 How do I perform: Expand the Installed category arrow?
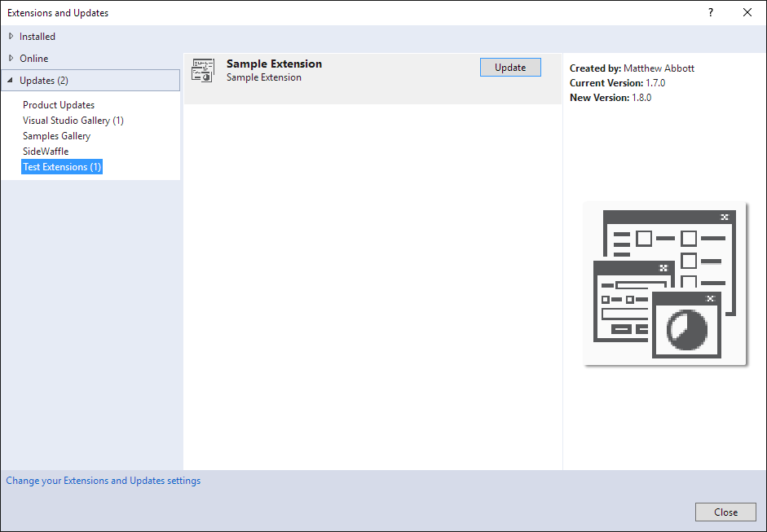[x=11, y=36]
